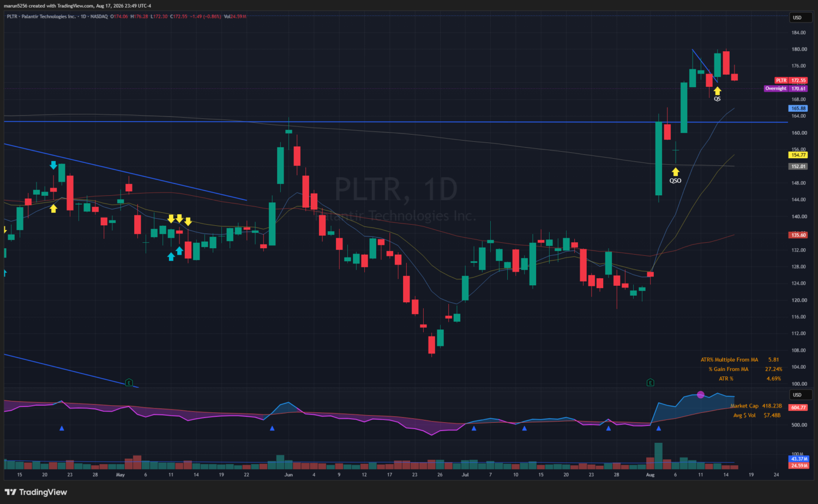This screenshot has height=504, width=818.
Task: Select the red 135.60 price label
Action: 798,235
